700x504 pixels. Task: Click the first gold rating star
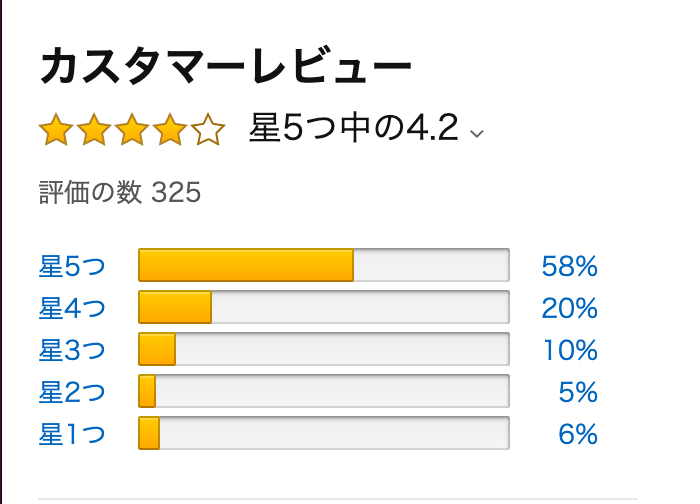pyautogui.click(x=56, y=129)
